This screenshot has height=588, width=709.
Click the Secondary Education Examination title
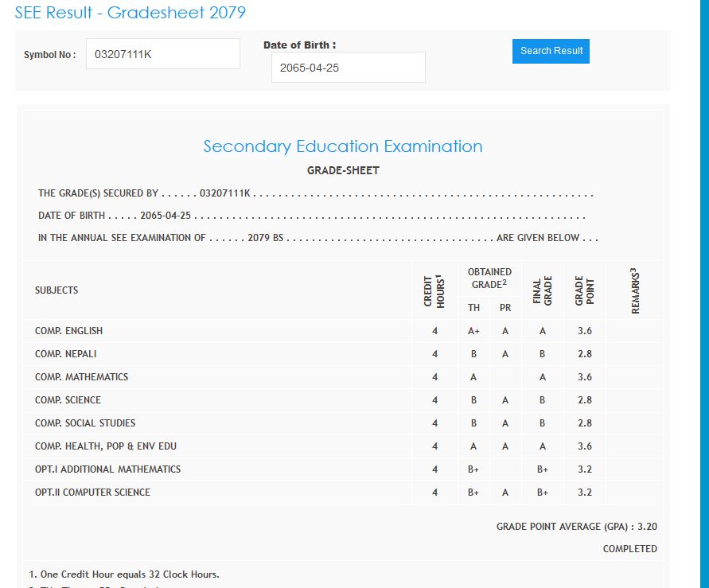coord(342,146)
